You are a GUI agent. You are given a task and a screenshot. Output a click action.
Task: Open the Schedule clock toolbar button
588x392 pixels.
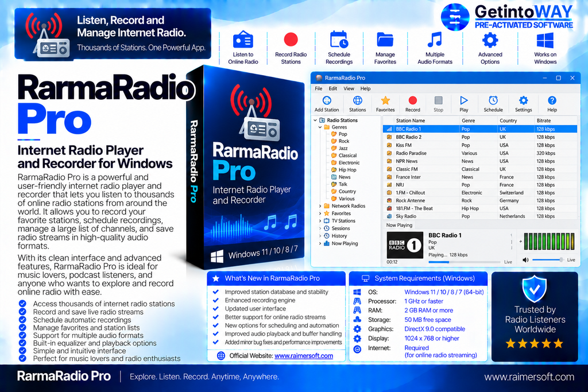[493, 100]
